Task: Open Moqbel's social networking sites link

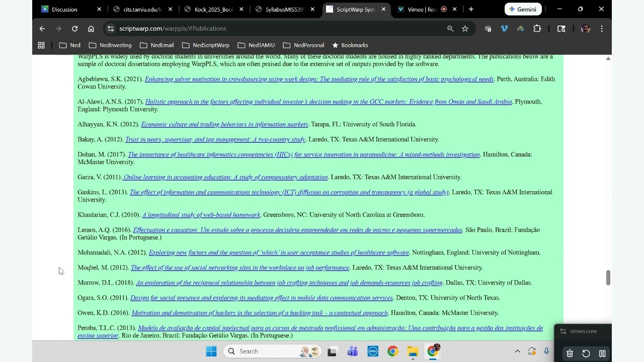Action: tap(240, 268)
